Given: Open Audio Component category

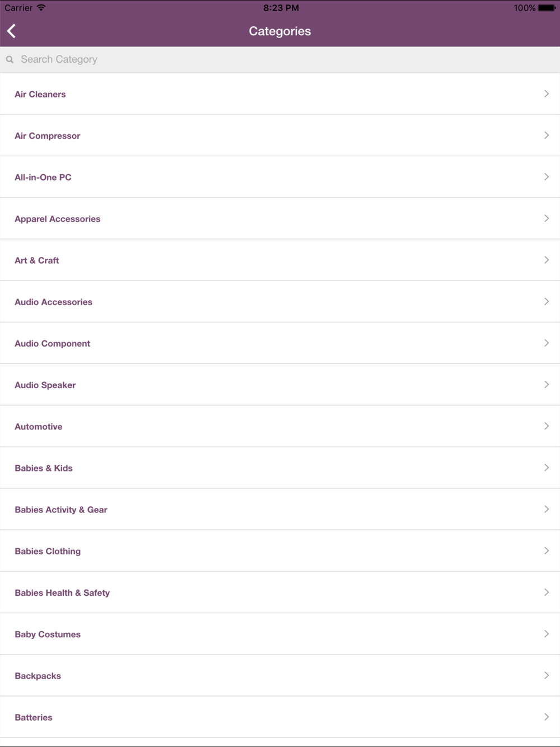Looking at the screenshot, I should 280,343.
